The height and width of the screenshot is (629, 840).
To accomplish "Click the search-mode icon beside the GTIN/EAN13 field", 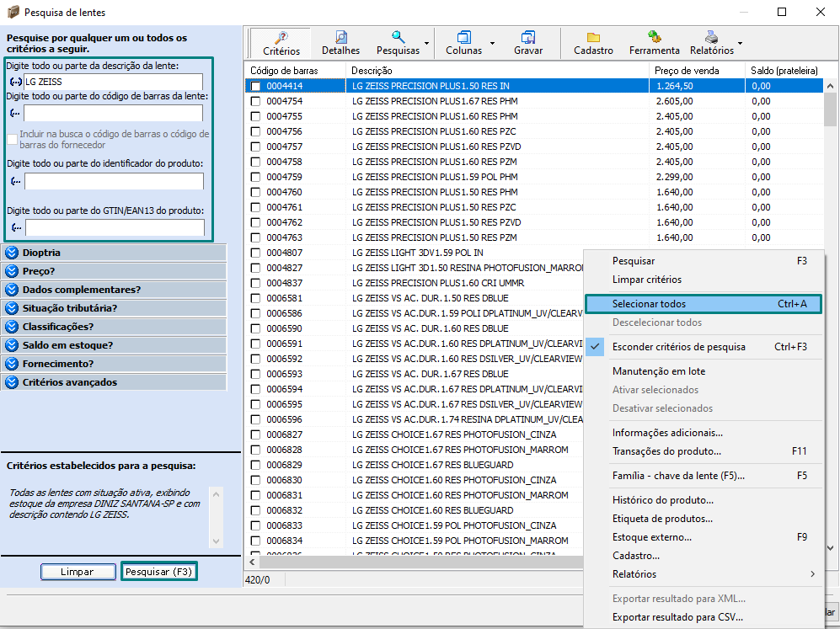I will pyautogui.click(x=17, y=227).
